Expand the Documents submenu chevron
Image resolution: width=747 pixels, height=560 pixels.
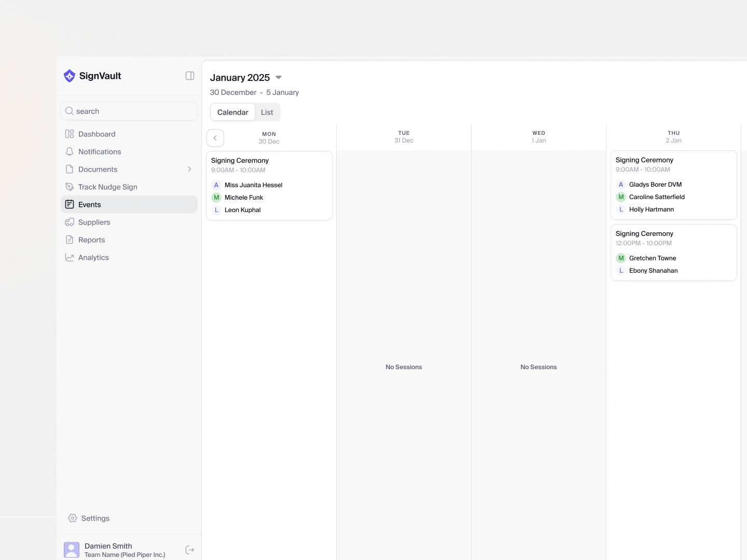[x=189, y=169]
